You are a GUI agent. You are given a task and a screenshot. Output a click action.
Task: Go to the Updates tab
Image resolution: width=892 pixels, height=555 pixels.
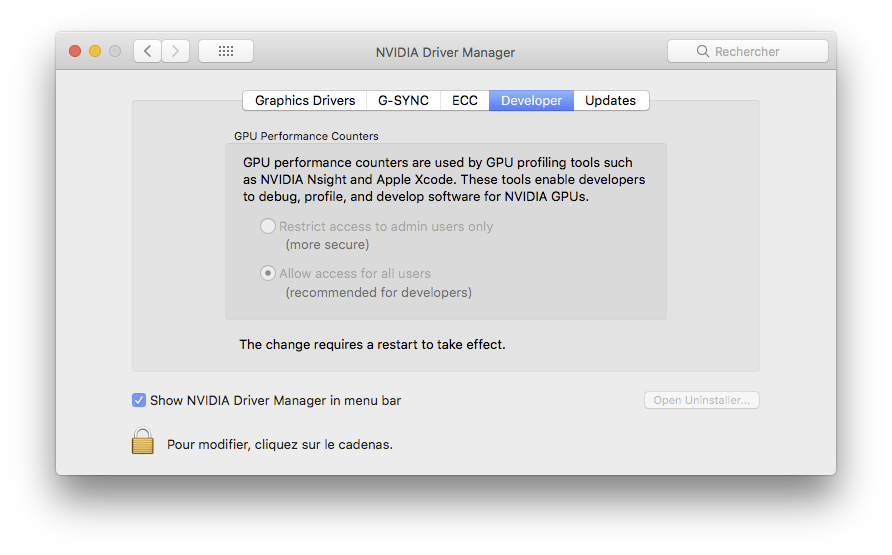[610, 101]
